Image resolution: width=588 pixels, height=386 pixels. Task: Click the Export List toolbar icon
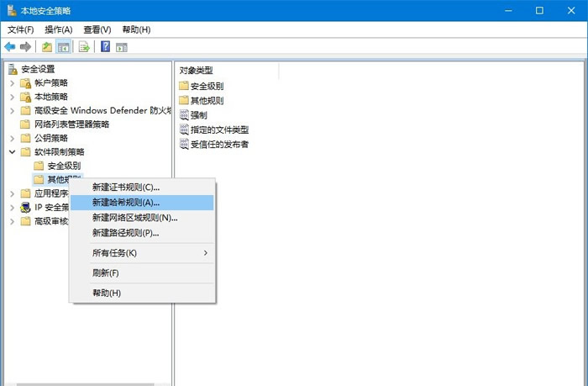84,47
